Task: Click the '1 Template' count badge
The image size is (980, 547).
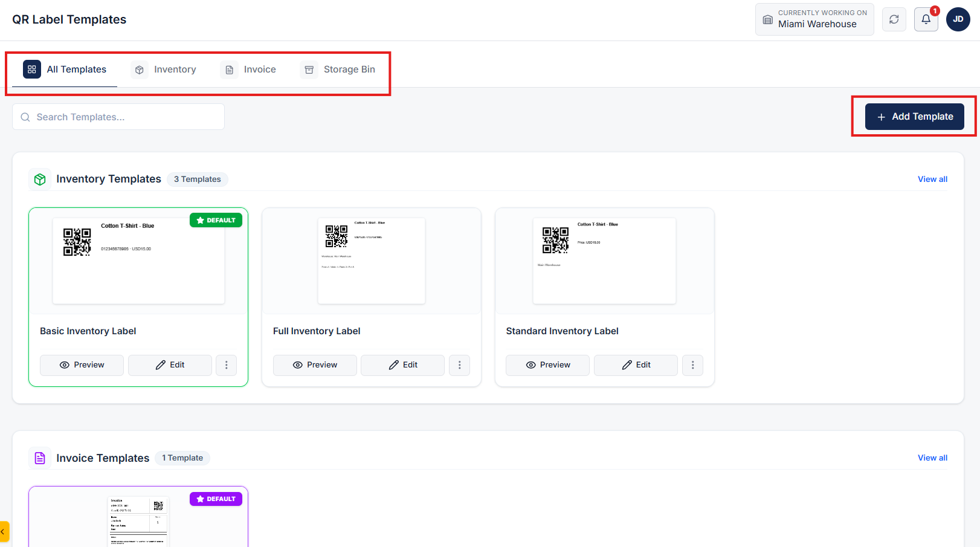Action: tap(182, 458)
